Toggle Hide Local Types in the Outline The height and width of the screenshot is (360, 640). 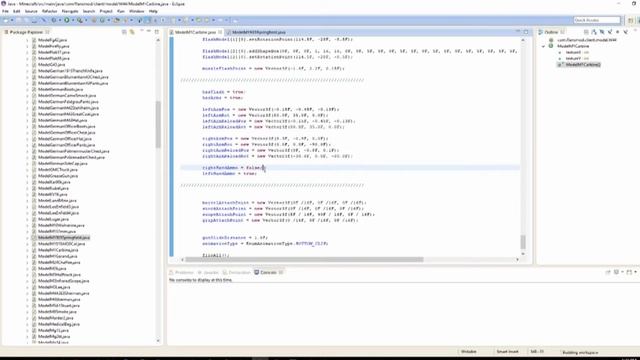[626, 32]
